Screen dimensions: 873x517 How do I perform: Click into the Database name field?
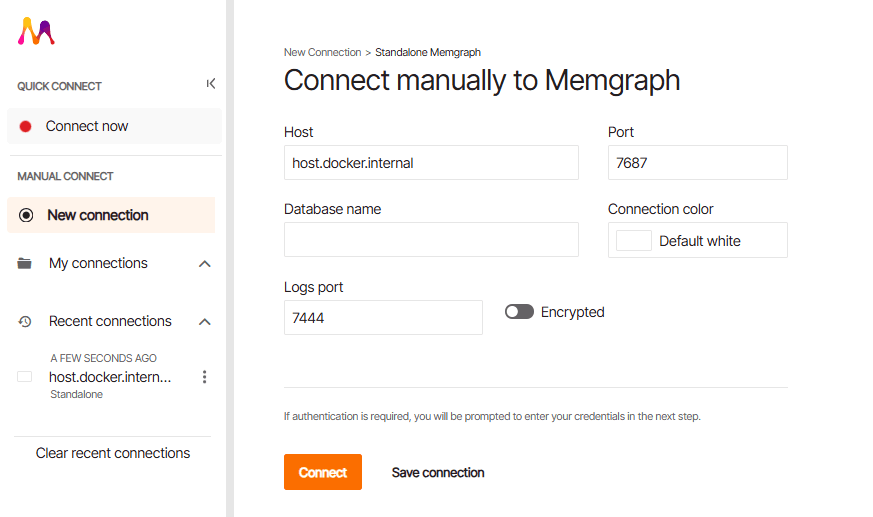point(431,239)
